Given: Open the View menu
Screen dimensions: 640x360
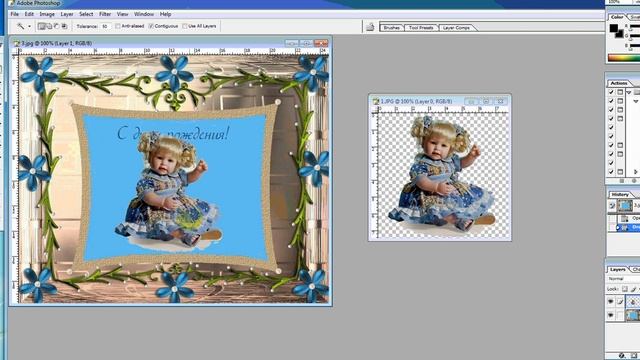Looking at the screenshot, I should (122, 14).
